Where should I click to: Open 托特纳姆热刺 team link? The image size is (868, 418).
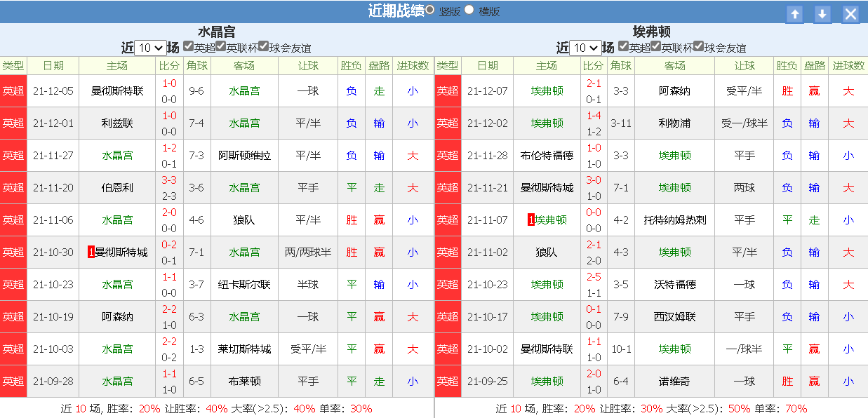click(x=674, y=220)
